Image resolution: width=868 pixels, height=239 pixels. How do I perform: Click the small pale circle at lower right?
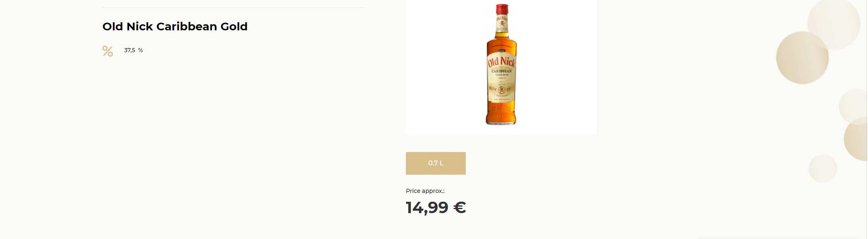coord(823,168)
